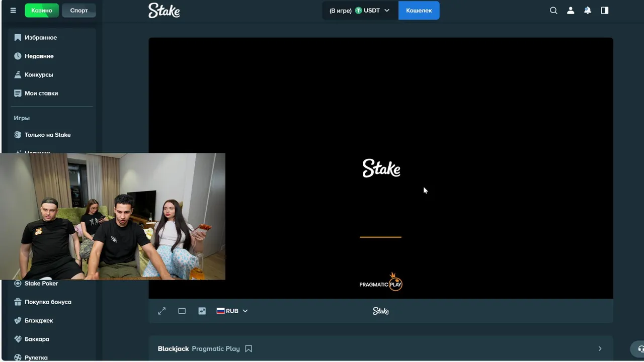This screenshot has height=362, width=644.
Task: Open the search magnifier icon
Action: click(553, 11)
